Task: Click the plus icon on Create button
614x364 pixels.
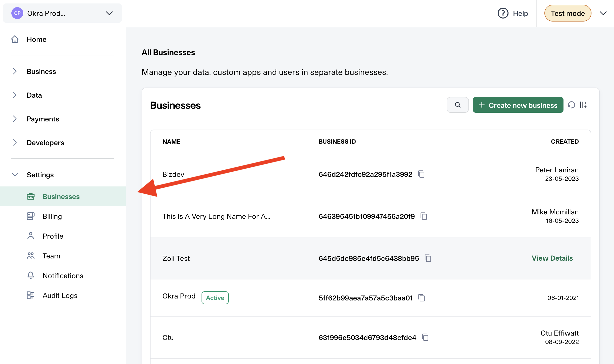Action: [482, 105]
